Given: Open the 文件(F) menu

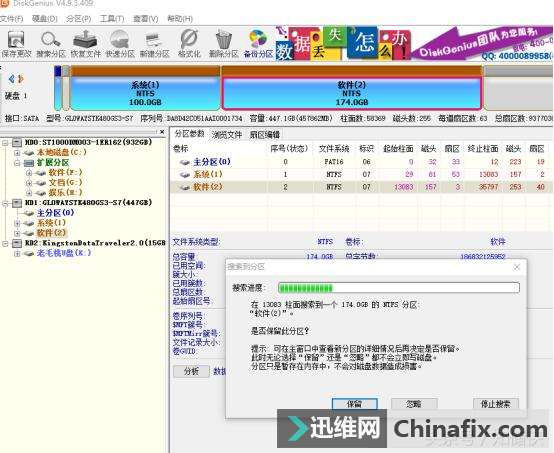Looking at the screenshot, I should tap(12, 19).
